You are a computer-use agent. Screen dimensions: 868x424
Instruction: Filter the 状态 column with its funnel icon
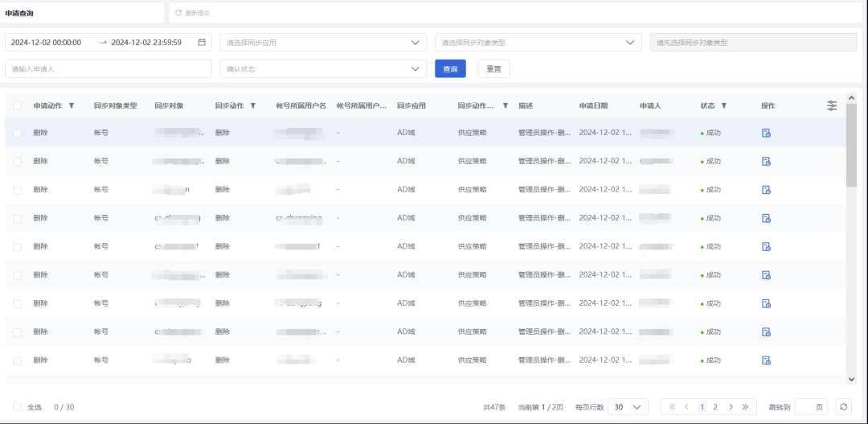[x=723, y=105]
